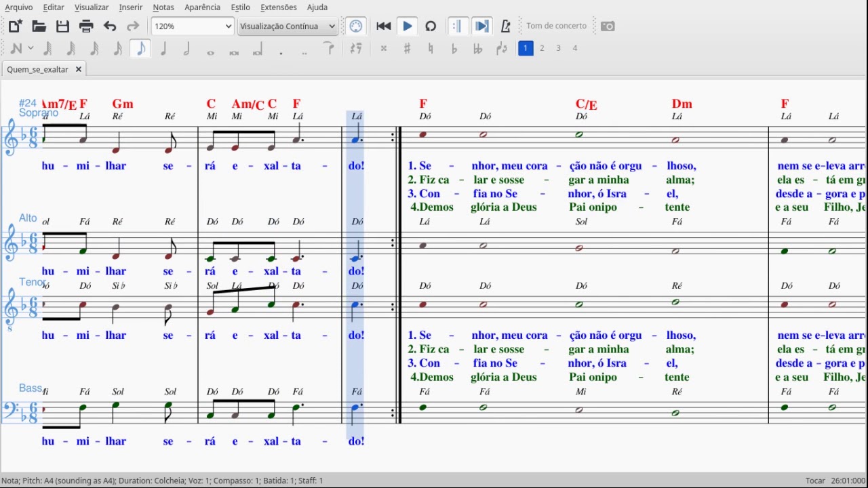The image size is (868, 488).
Task: Select the highlighted eighth note duration
Action: [x=140, y=48]
